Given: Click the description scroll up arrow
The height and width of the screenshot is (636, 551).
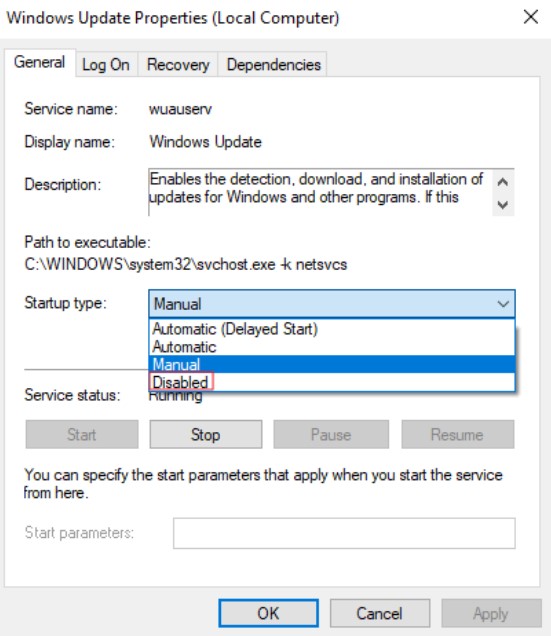Looking at the screenshot, I should click(503, 182).
